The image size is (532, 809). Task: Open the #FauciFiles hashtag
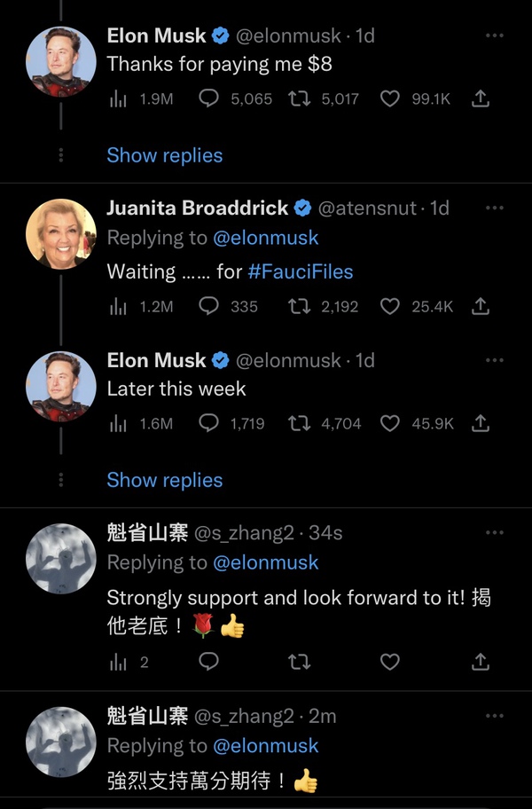tap(301, 271)
